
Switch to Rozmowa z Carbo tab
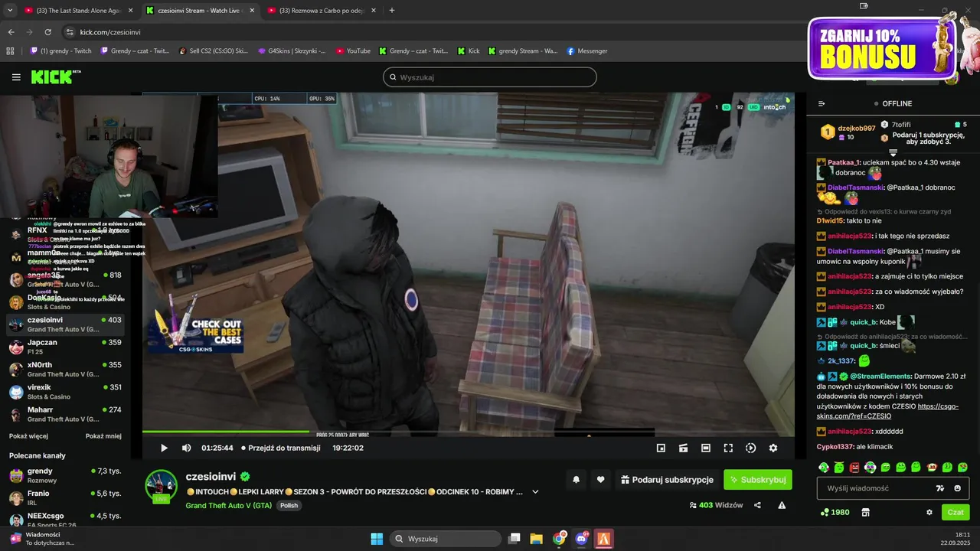click(x=322, y=11)
